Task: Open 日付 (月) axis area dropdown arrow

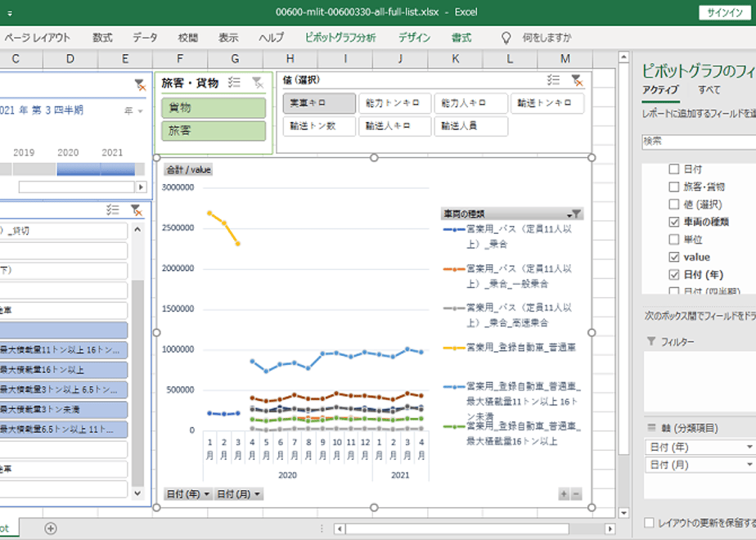Action: pos(749,464)
